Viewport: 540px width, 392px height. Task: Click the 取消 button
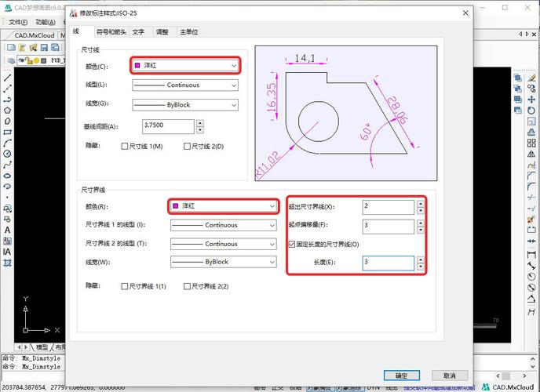click(450, 376)
